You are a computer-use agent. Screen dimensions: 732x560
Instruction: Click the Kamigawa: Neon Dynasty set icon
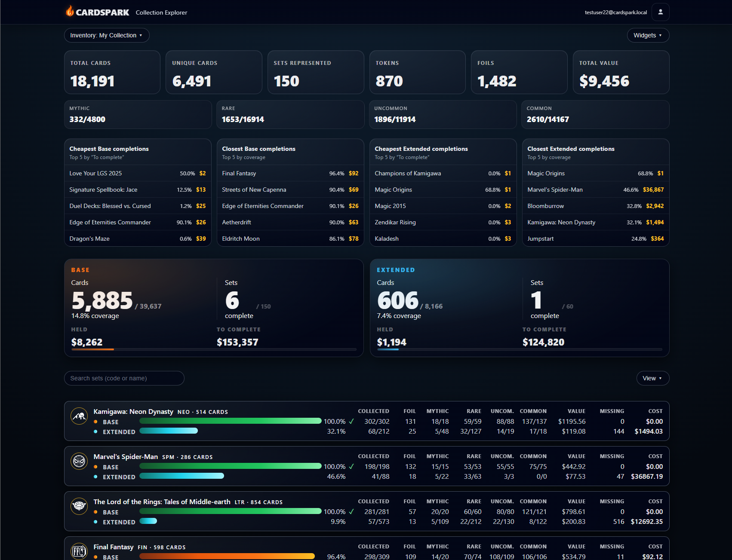[x=79, y=416]
